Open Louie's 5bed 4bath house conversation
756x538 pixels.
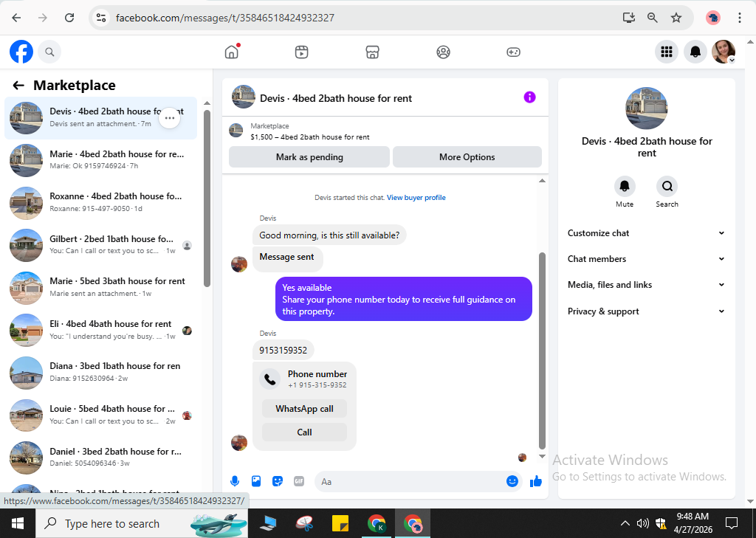tap(100, 415)
